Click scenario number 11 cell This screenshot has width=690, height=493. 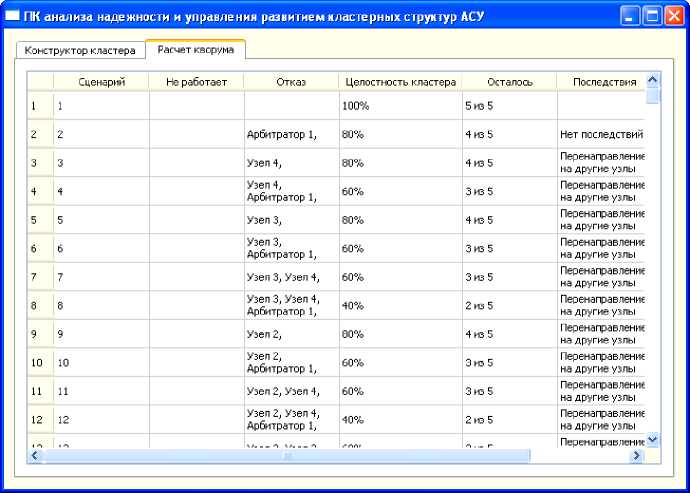[x=102, y=391]
